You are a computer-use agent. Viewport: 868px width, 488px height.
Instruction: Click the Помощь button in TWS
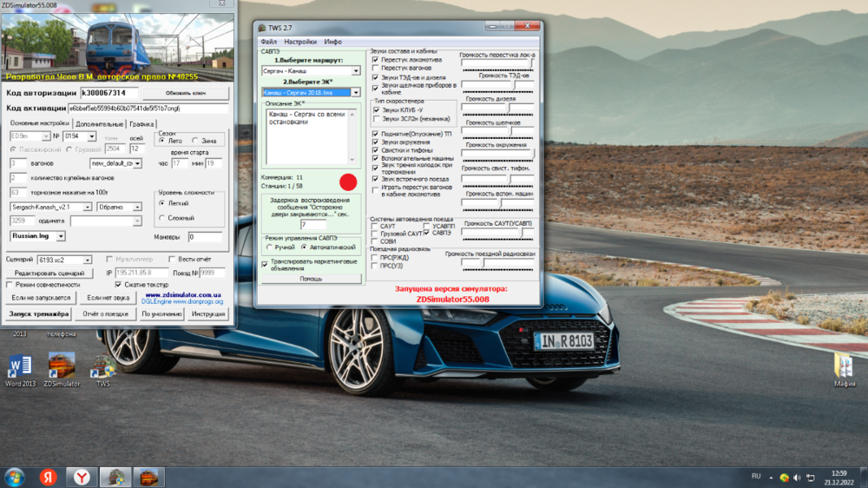coord(311,279)
